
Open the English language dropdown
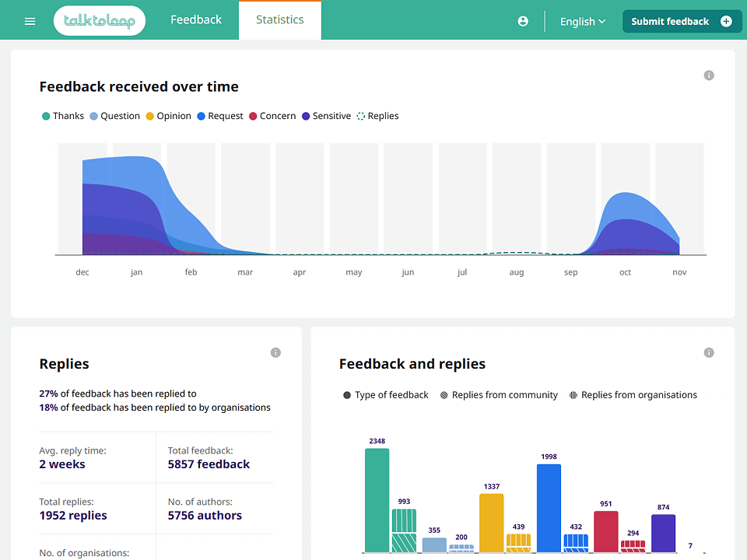coord(582,21)
